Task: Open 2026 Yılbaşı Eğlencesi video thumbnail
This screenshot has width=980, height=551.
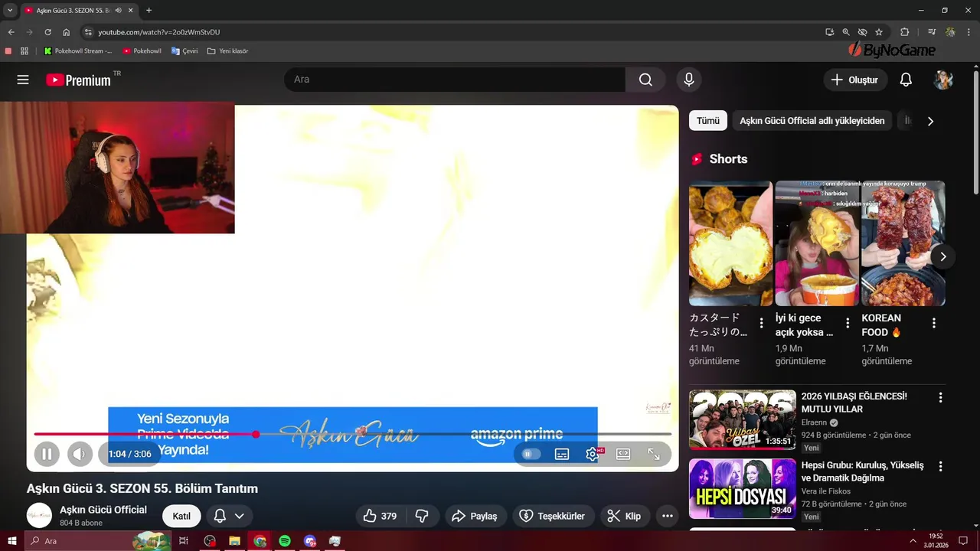Action: (743, 420)
